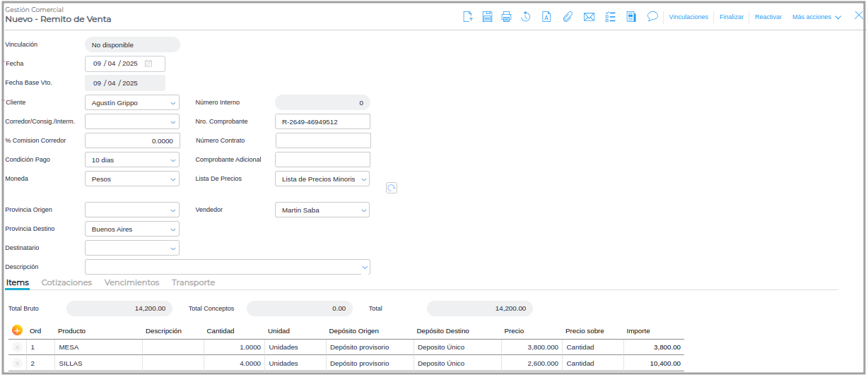This screenshot has height=377, width=868.
Task: Click the refresh icon next to Lista De Precios
Action: coord(392,188)
